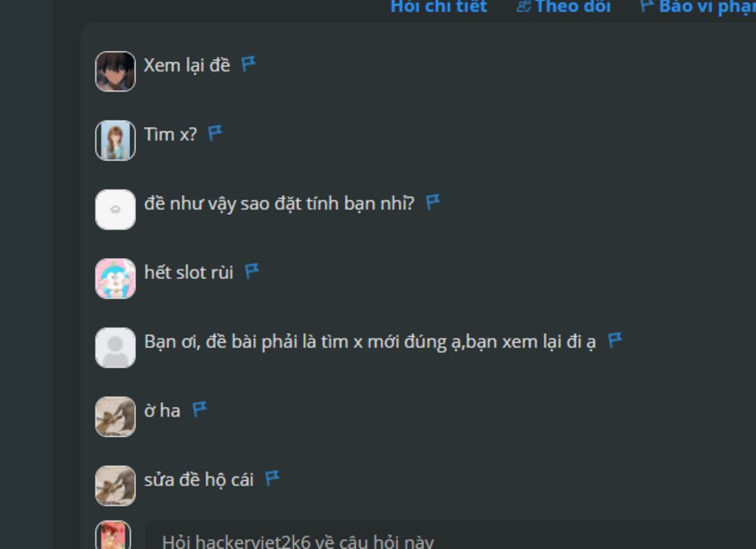Click the flag beside "hết slot rùi"
The image size is (756, 549).
[252, 270]
